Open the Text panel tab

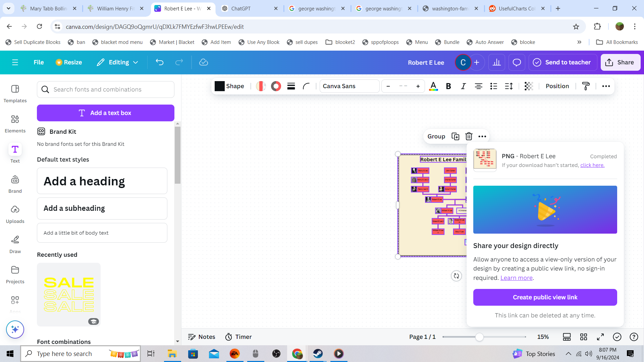click(x=15, y=154)
